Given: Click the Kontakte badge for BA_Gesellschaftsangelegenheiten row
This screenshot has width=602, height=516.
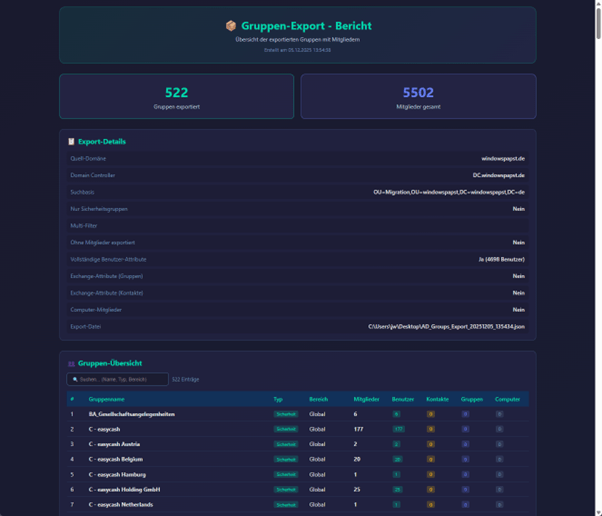Looking at the screenshot, I should coord(431,414).
